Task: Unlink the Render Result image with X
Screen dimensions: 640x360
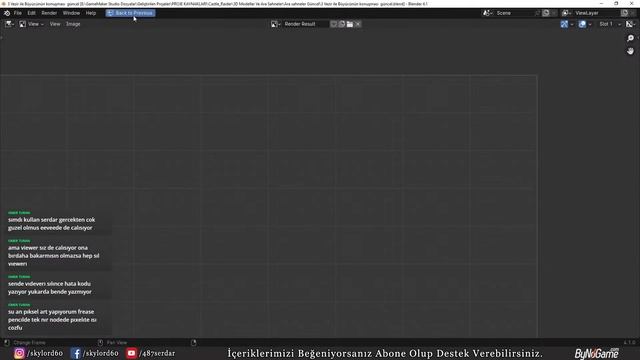Action: pos(358,24)
